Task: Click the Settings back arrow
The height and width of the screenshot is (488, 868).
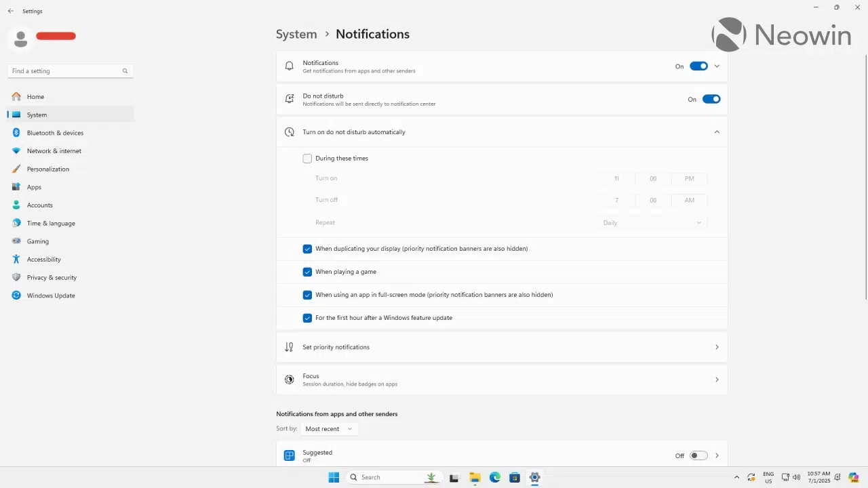Action: point(10,12)
